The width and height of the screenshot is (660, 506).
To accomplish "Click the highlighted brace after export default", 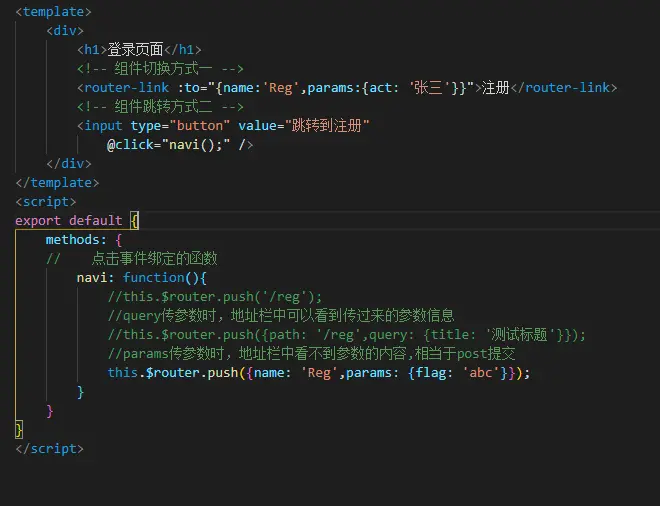I will [x=134, y=221].
